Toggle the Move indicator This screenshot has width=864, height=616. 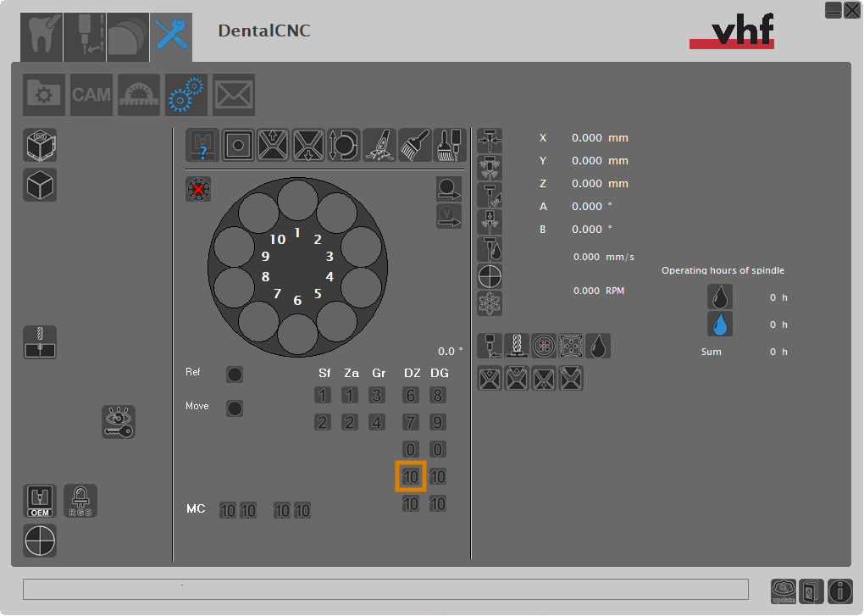pos(235,408)
